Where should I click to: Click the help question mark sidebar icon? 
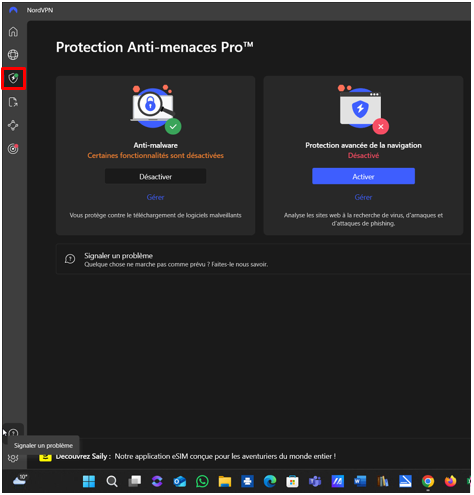(13, 433)
